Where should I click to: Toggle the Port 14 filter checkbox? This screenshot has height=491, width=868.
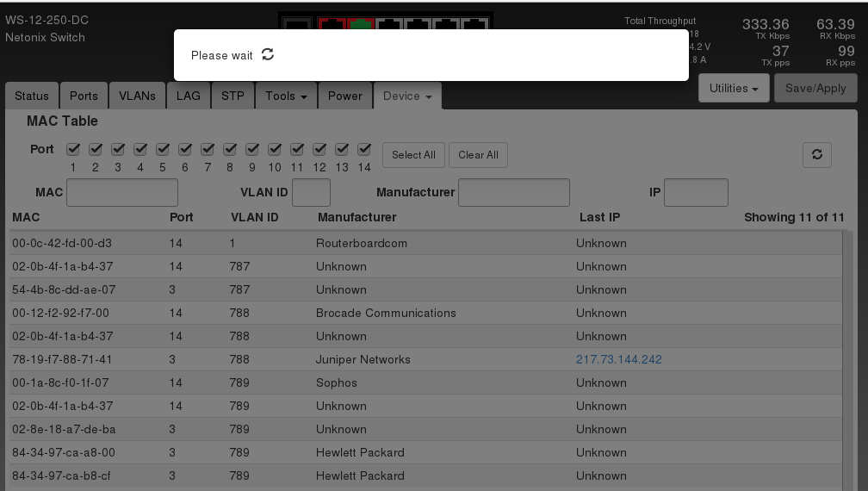[364, 149]
